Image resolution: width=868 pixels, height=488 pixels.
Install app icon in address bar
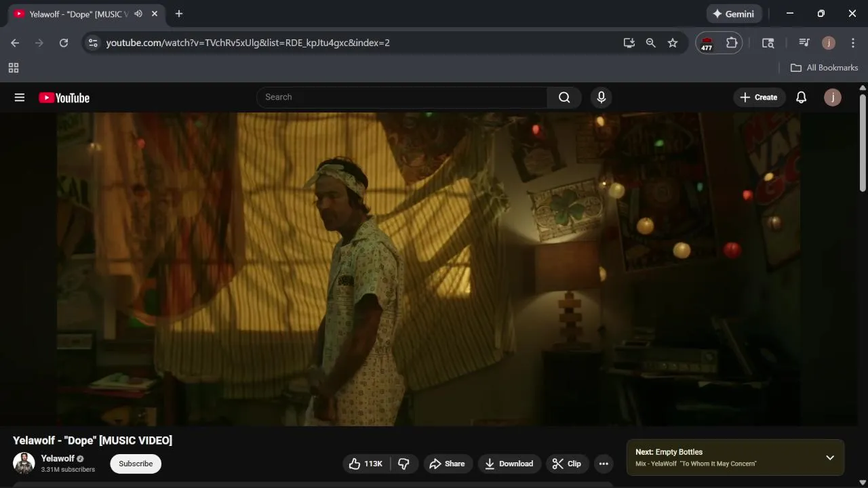(x=629, y=43)
